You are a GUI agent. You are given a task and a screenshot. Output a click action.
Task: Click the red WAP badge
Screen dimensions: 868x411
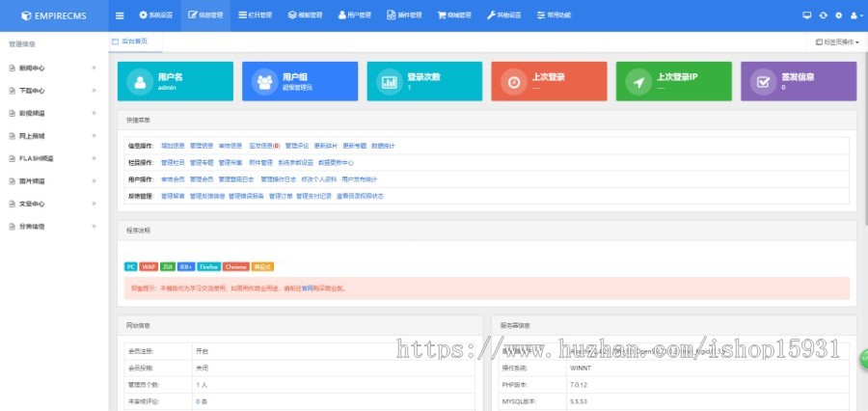[149, 266]
